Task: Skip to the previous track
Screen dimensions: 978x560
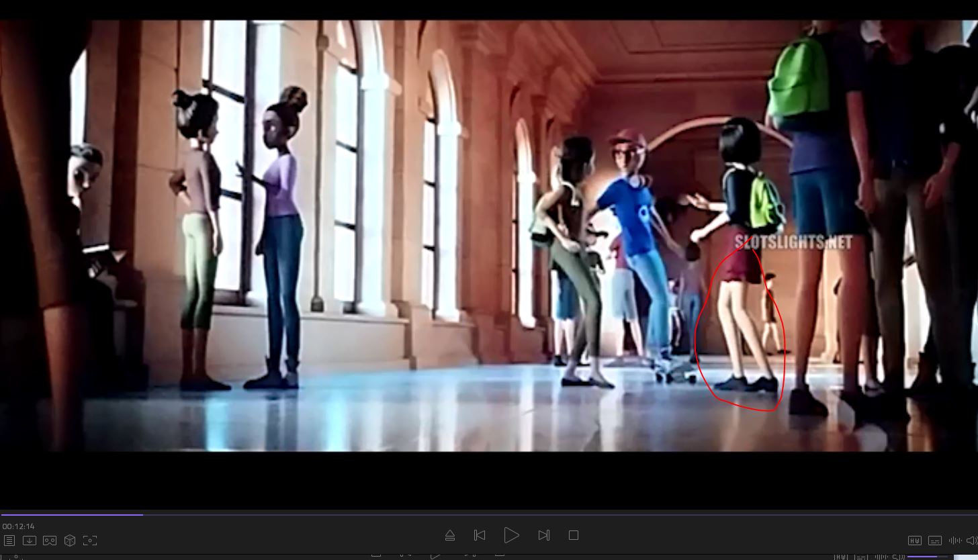Action: click(480, 535)
